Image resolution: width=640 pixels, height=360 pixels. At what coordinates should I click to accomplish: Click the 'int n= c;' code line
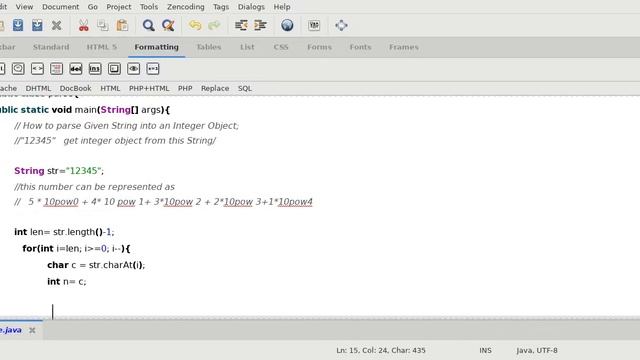67,281
